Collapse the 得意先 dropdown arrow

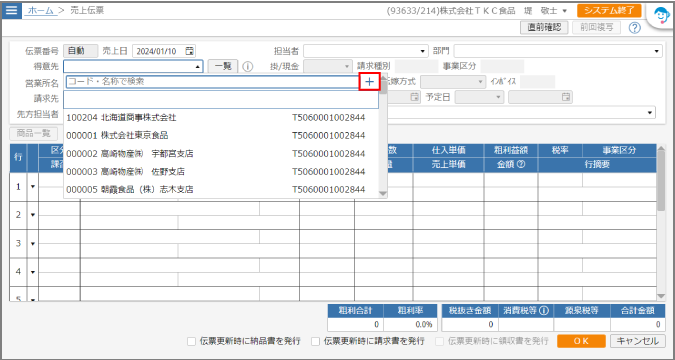198,67
